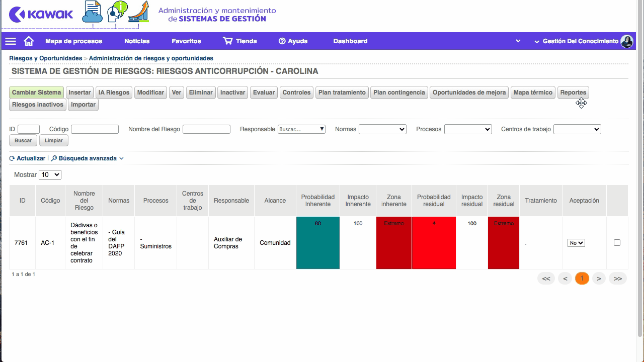Go to first page with << button
Viewport: 644px width, 362px height.
click(x=546, y=279)
